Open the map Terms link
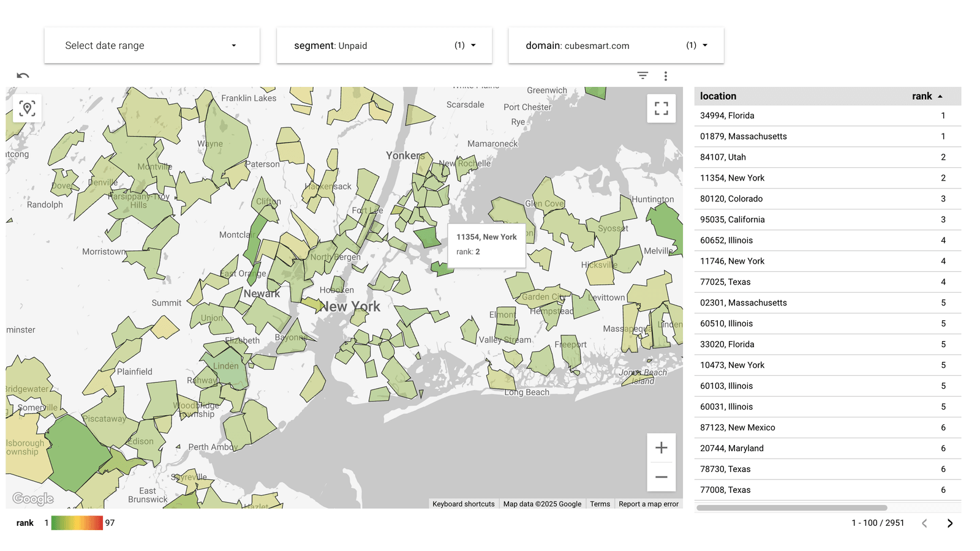The height and width of the screenshot is (551, 980). tap(600, 504)
